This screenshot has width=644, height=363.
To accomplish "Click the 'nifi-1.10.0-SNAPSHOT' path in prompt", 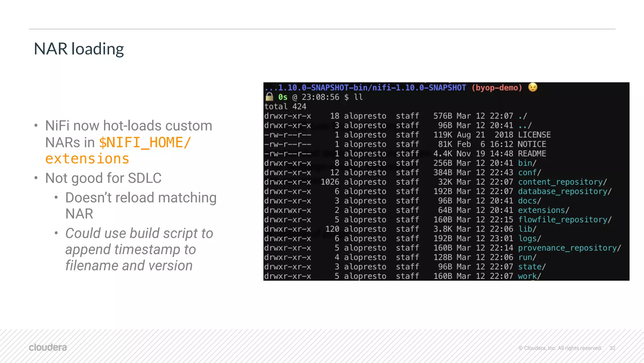I will pyautogui.click(x=419, y=88).
